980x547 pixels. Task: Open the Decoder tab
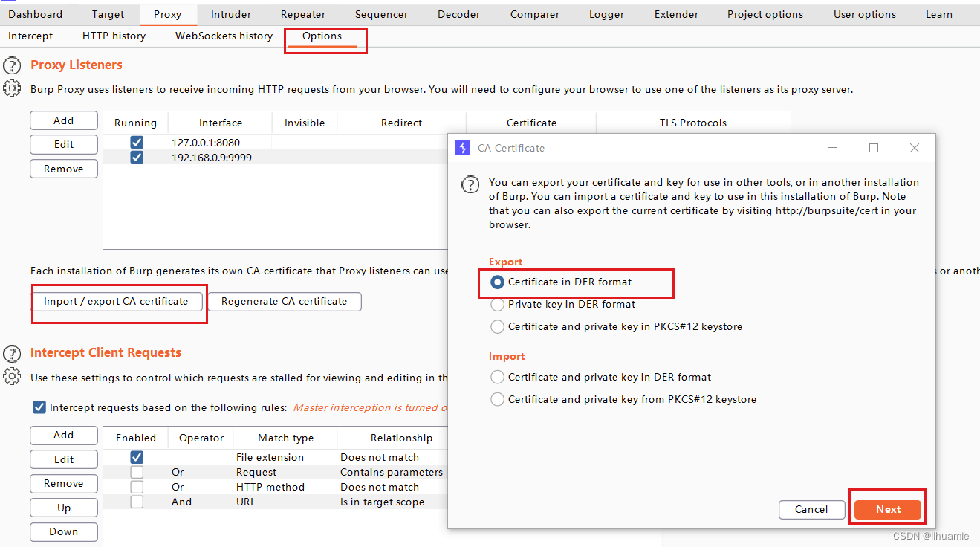(x=458, y=14)
